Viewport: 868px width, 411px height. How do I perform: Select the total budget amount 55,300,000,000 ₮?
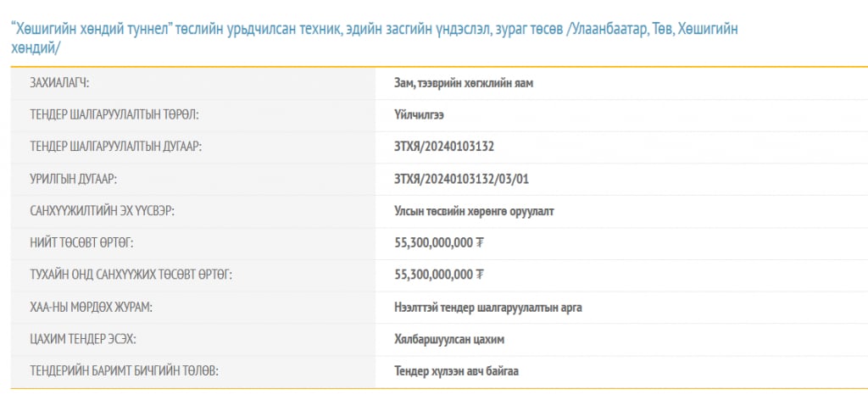[x=439, y=243]
